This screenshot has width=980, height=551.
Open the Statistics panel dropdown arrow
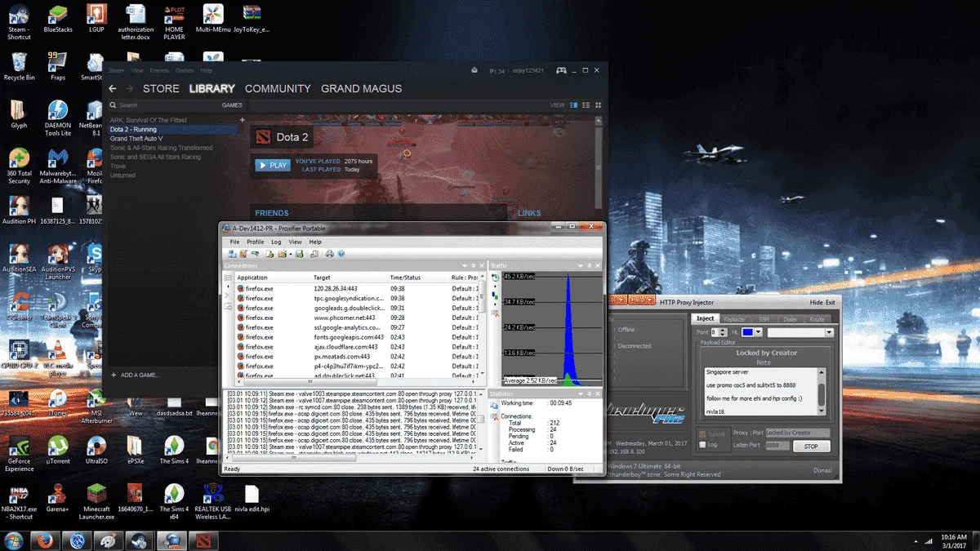tap(580, 394)
